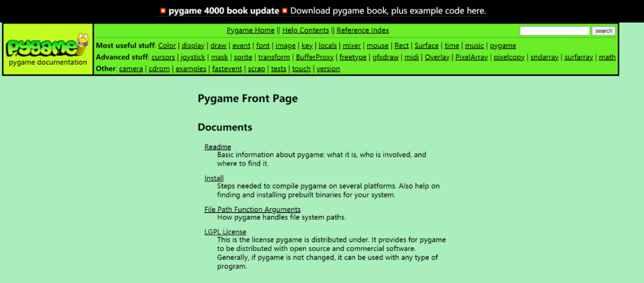This screenshot has width=644, height=283.
Task: Open the event module link
Action: coord(241,45)
